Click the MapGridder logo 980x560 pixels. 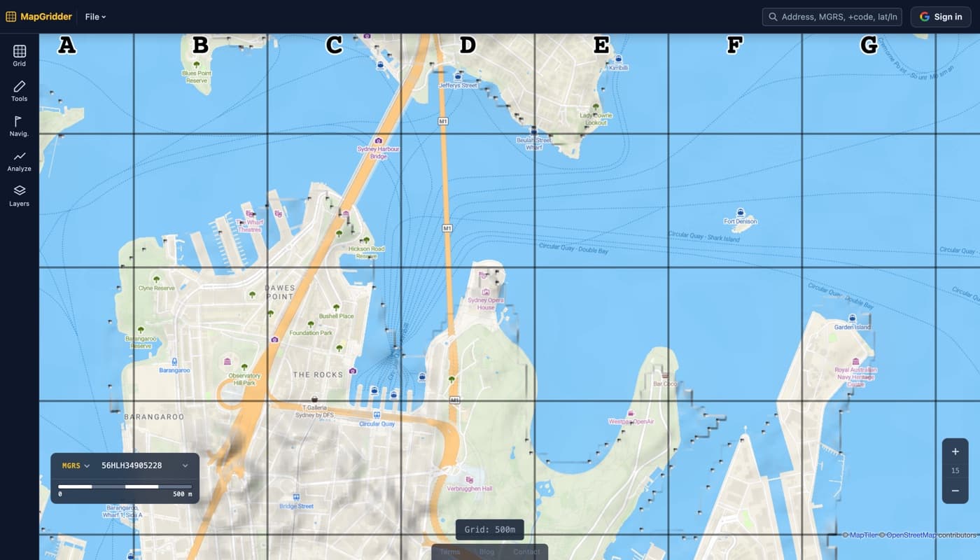click(39, 17)
